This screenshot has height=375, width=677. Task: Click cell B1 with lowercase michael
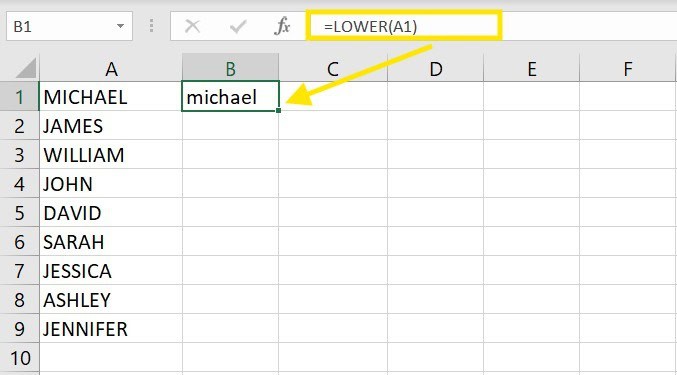[x=231, y=96]
